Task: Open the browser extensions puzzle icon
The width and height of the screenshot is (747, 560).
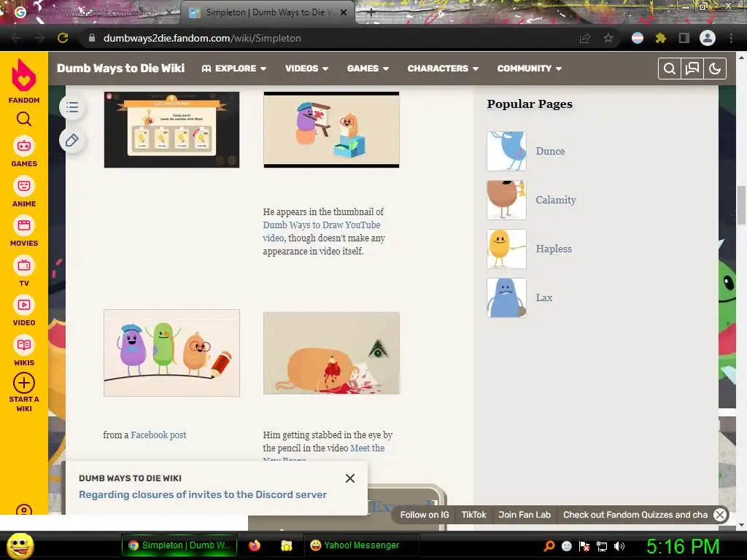Action: (x=660, y=38)
